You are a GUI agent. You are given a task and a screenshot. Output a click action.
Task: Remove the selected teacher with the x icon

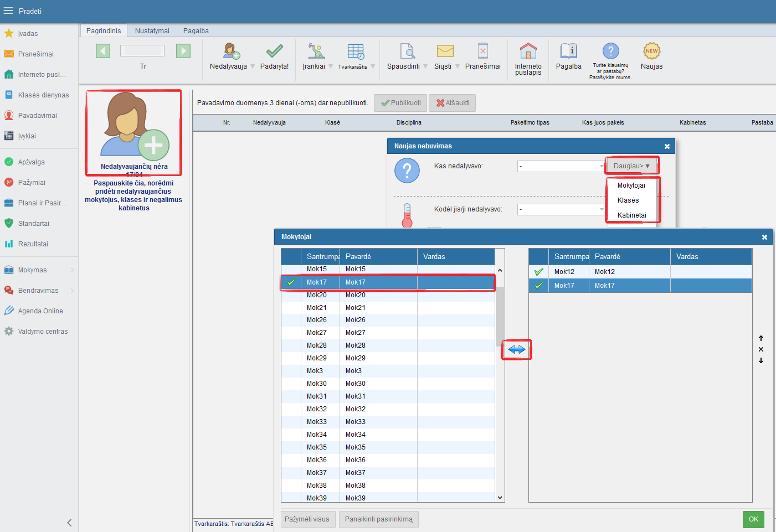[761, 349]
